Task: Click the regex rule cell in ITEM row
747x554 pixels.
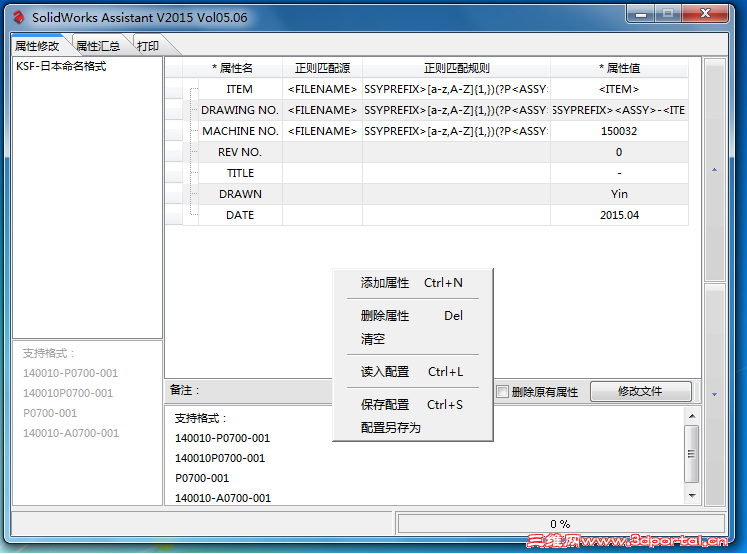Action: point(456,89)
